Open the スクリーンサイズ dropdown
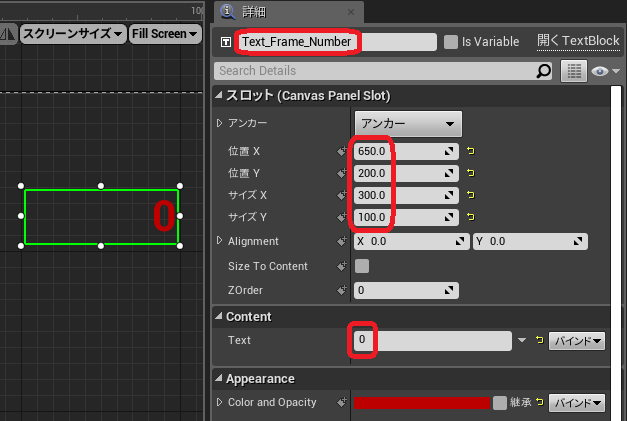 pos(73,34)
